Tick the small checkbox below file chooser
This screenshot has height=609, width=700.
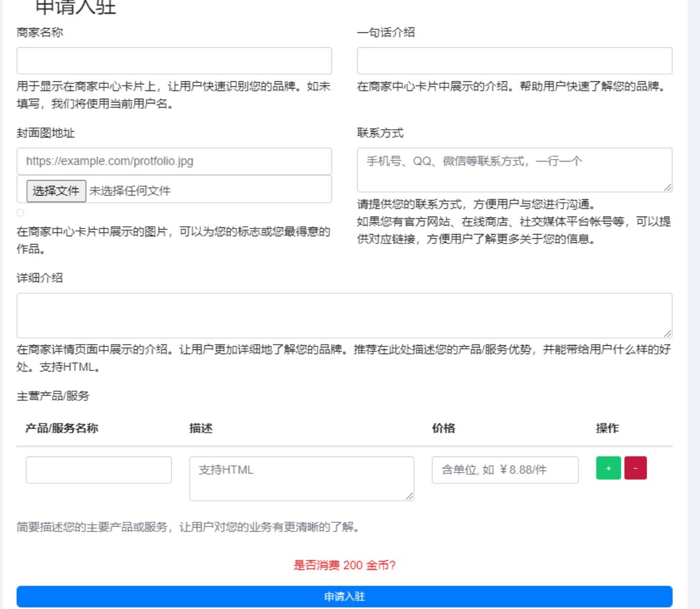coord(20,212)
